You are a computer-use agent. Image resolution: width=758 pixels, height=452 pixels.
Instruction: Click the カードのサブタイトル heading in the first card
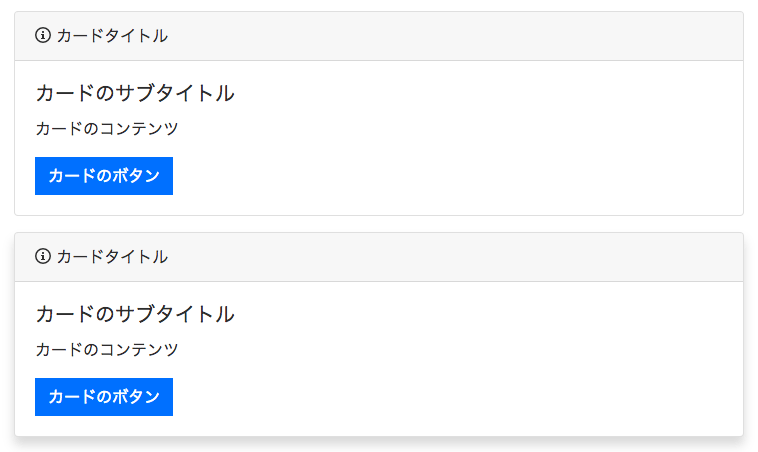coord(135,93)
